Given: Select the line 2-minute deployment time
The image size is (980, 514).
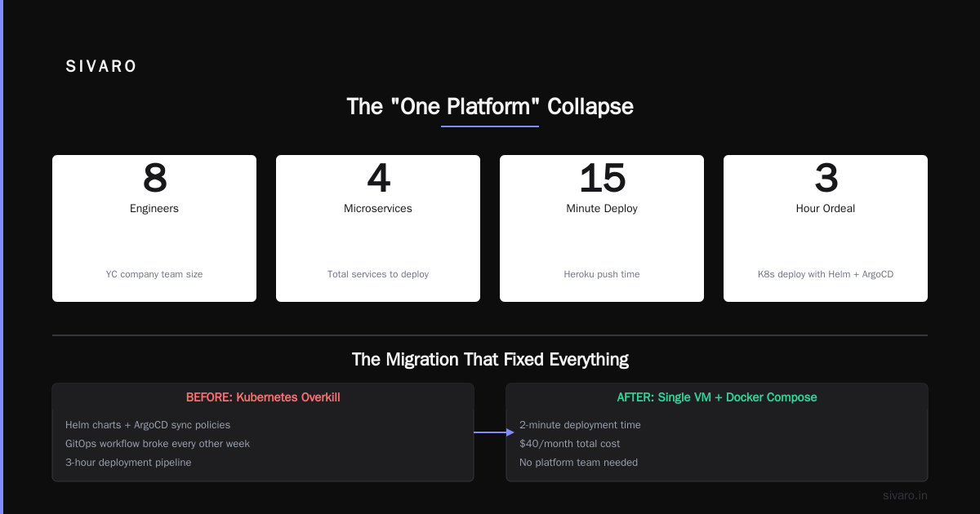Looking at the screenshot, I should tap(580, 425).
